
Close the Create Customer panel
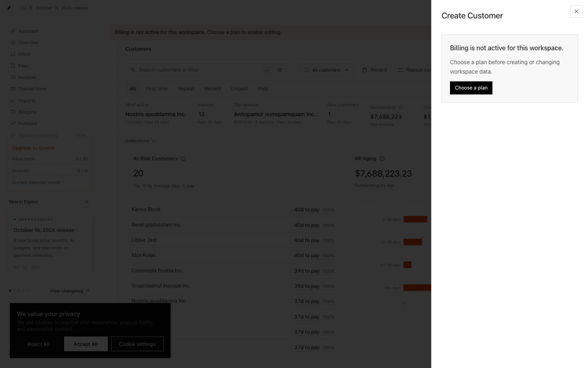576,11
